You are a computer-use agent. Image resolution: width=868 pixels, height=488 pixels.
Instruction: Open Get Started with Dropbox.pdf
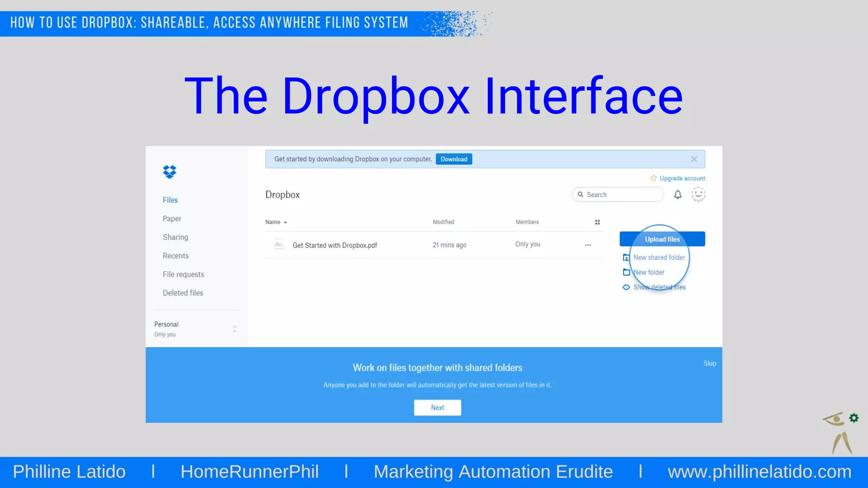tap(335, 245)
